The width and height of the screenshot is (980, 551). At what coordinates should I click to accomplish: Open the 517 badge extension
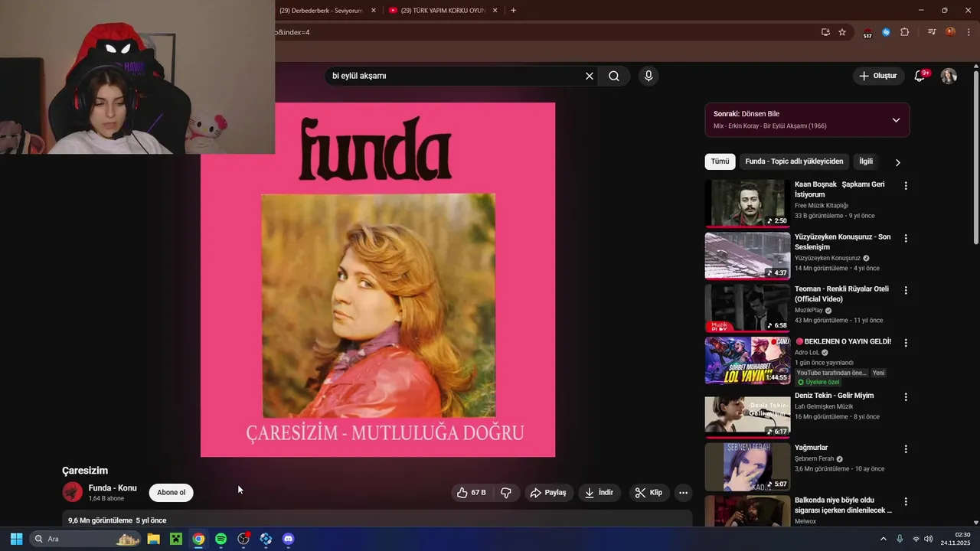click(x=867, y=33)
